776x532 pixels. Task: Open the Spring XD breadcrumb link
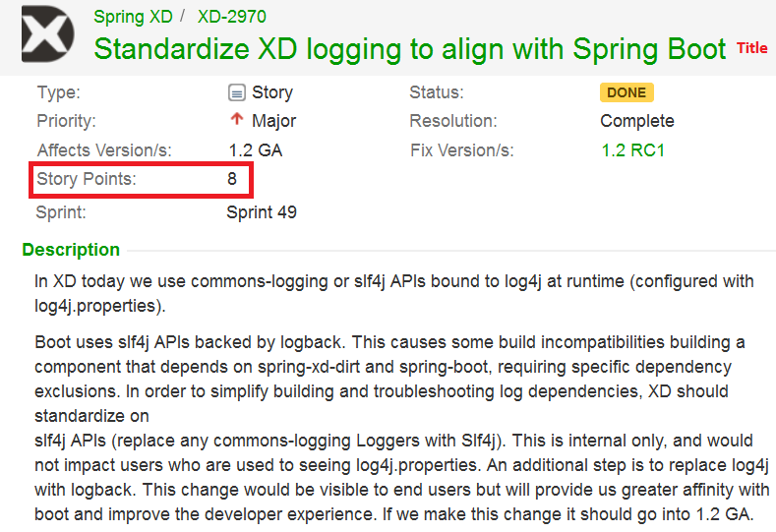pyautogui.click(x=132, y=17)
